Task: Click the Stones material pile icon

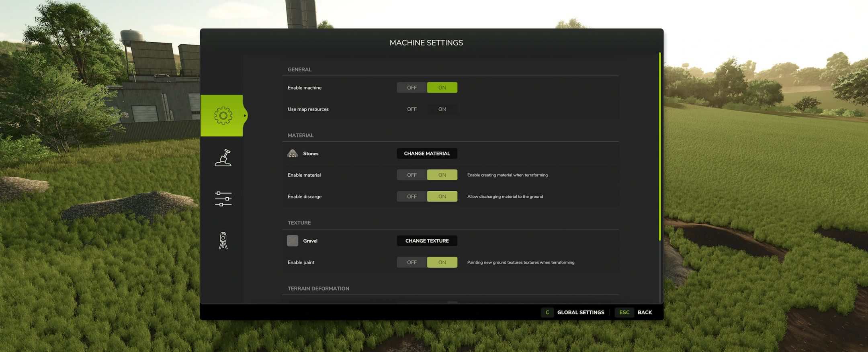Action: coord(293,153)
